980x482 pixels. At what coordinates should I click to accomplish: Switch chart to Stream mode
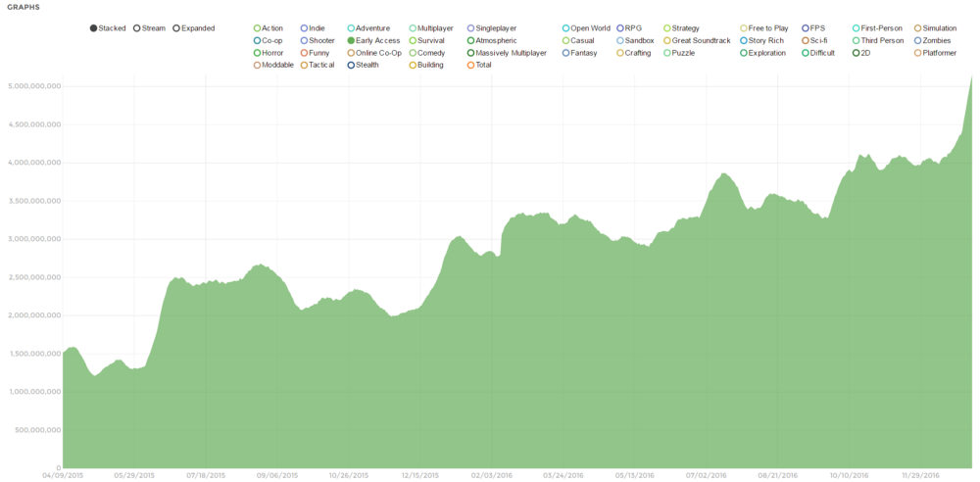tap(149, 28)
